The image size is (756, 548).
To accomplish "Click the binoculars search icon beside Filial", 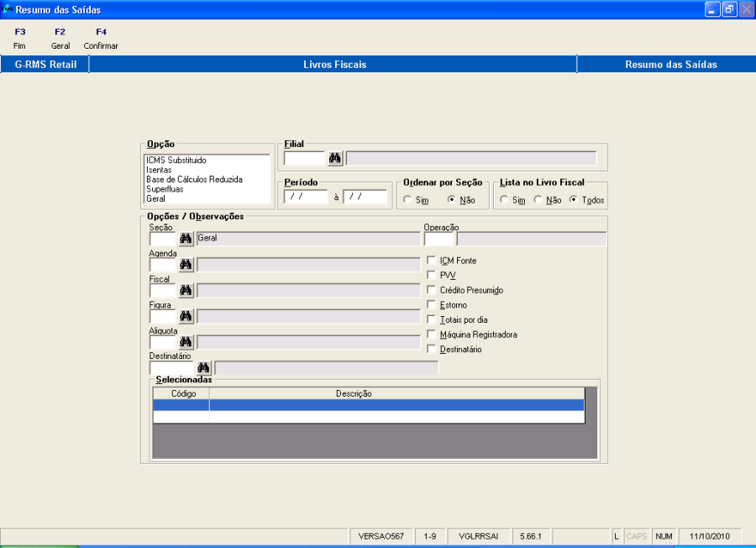I will pyautogui.click(x=335, y=158).
